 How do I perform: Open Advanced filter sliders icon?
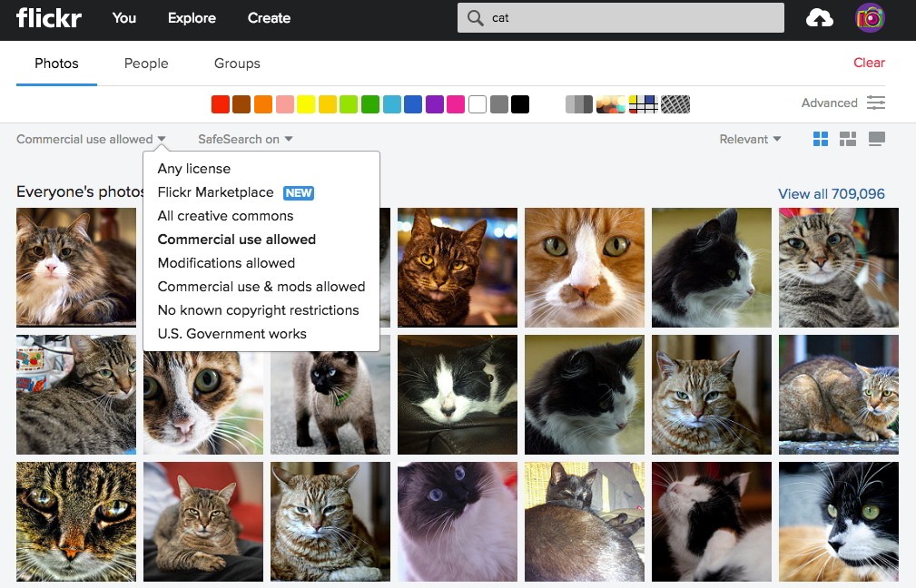click(876, 103)
